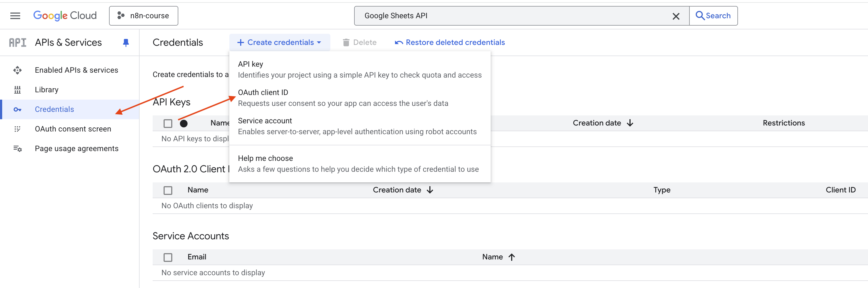
Task: Click the OAuth consent screen icon
Action: (x=17, y=129)
